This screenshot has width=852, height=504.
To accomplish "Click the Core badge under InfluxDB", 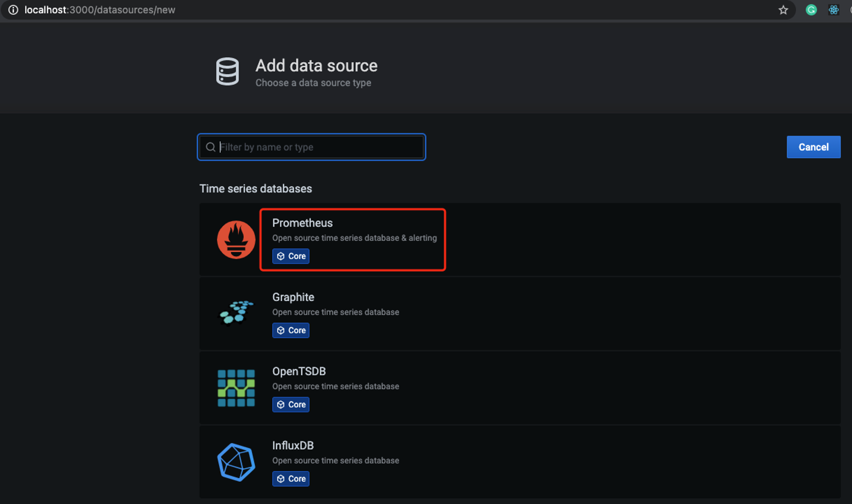I will tap(291, 478).
